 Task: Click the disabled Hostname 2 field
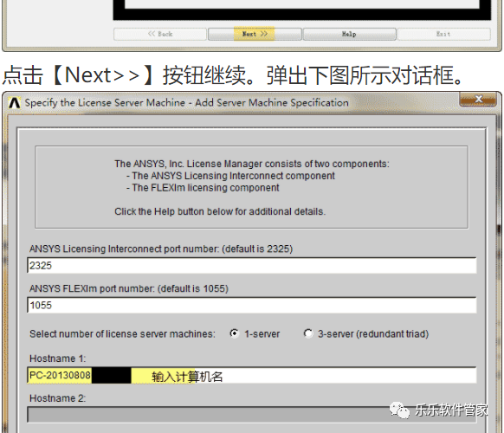tap(252, 415)
